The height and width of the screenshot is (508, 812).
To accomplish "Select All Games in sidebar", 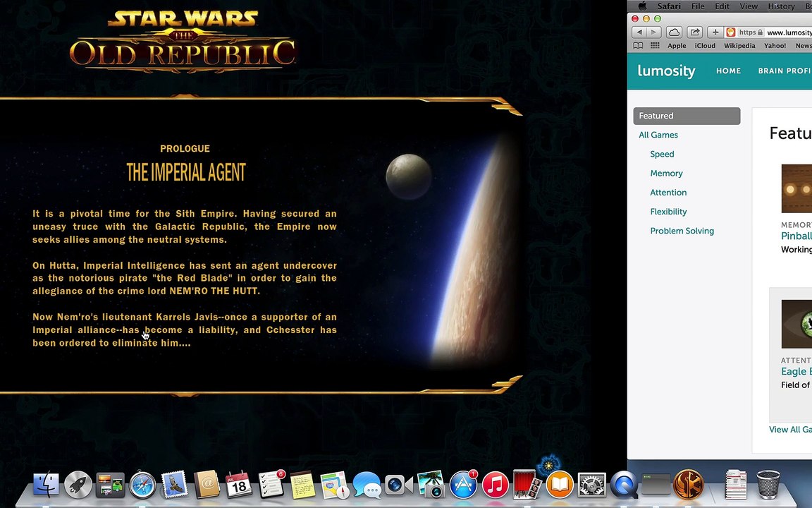I will click(658, 135).
